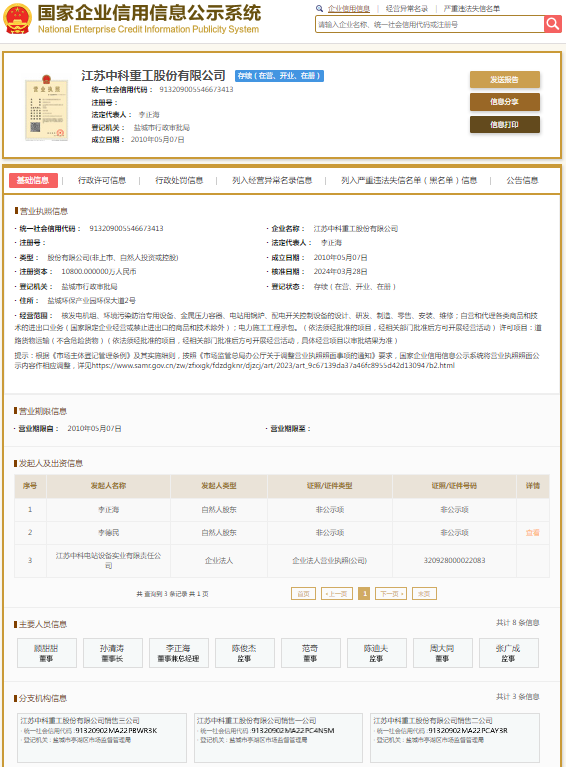This screenshot has width=566, height=767.
Task: Click the 证照/证件号码 column header
Action: (454, 486)
